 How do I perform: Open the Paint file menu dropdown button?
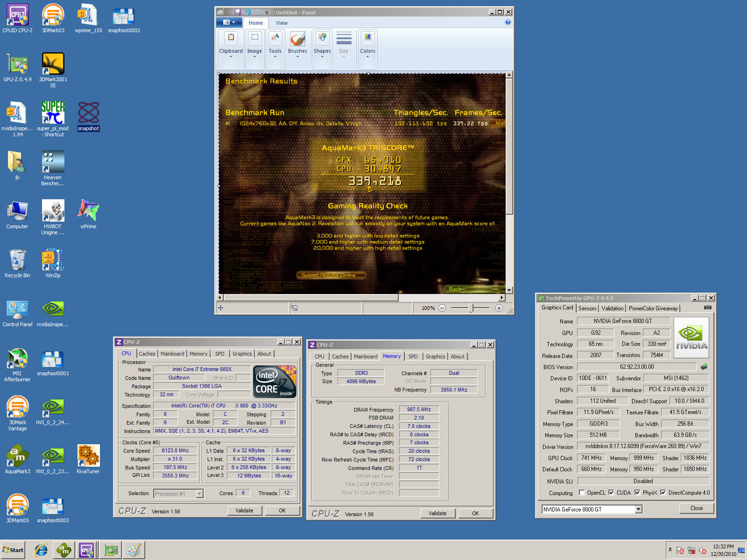pyautogui.click(x=229, y=22)
